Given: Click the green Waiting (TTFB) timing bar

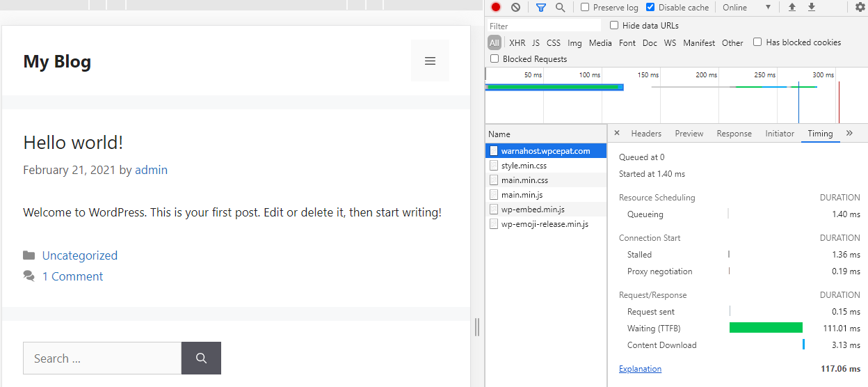Looking at the screenshot, I should click(x=766, y=328).
